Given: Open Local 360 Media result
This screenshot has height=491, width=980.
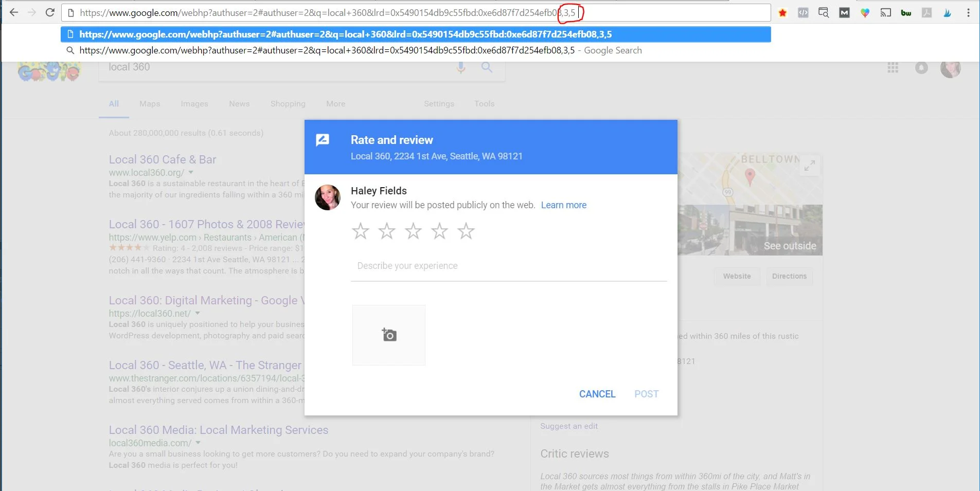Looking at the screenshot, I should click(219, 430).
